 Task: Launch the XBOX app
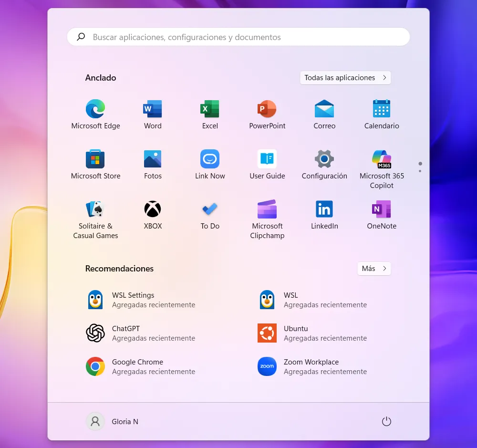(153, 215)
